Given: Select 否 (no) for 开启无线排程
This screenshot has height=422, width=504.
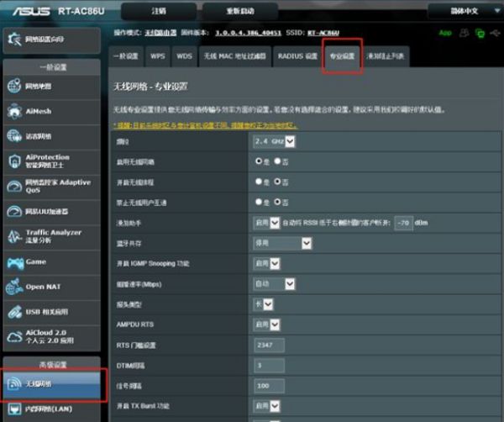Looking at the screenshot, I should coord(277,182).
